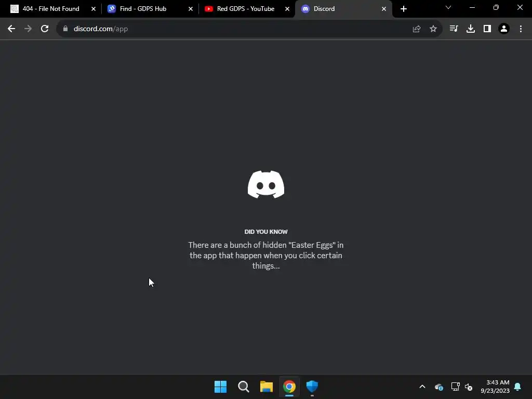
Task: Reload the Discord page
Action: point(45,29)
